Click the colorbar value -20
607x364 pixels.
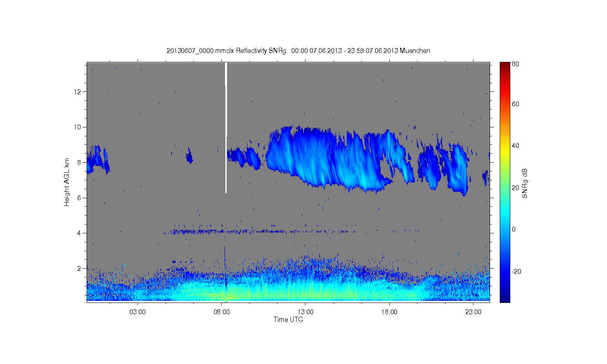coord(516,271)
